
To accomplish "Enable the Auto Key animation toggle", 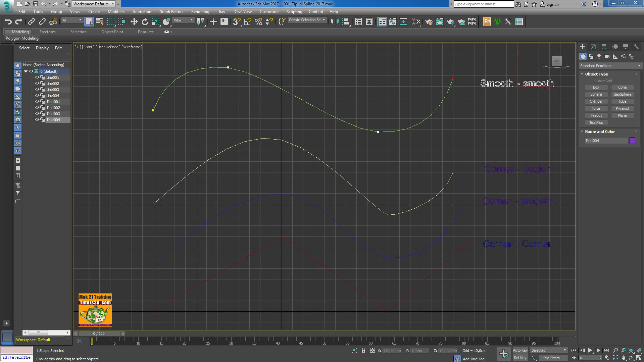I will tap(520, 350).
